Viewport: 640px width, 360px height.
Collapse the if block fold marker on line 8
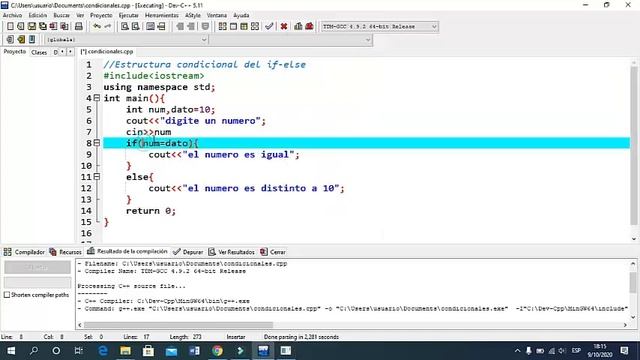(x=97, y=143)
